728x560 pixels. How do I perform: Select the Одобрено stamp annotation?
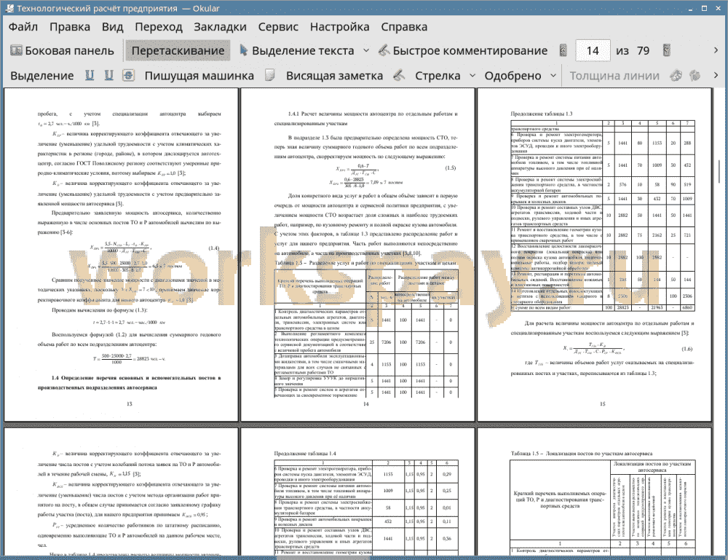click(x=513, y=76)
